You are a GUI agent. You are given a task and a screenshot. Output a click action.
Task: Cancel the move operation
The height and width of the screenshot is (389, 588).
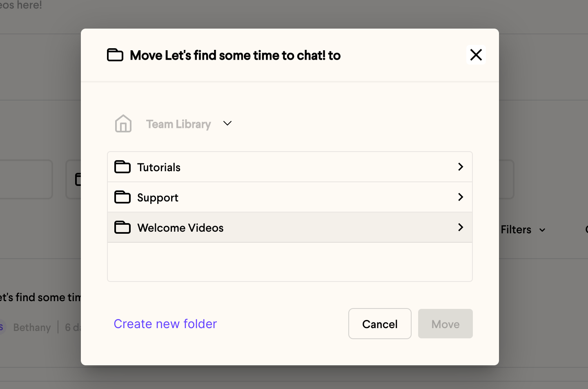point(380,324)
